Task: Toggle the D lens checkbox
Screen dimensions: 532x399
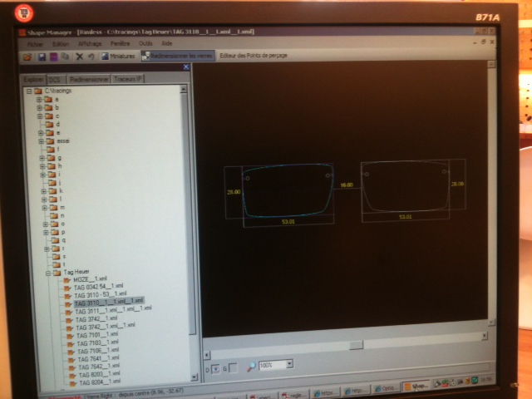Action: pyautogui.click(x=215, y=369)
